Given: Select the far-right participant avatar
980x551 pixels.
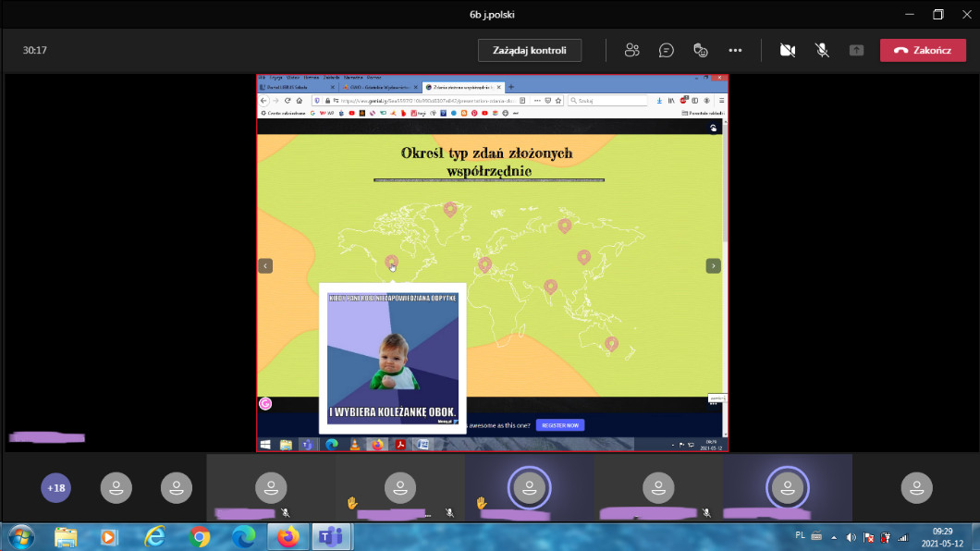Looking at the screenshot, I should [916, 487].
